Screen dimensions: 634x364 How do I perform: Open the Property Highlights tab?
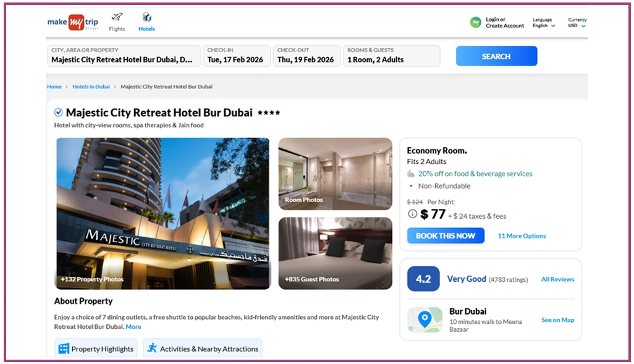tap(96, 349)
